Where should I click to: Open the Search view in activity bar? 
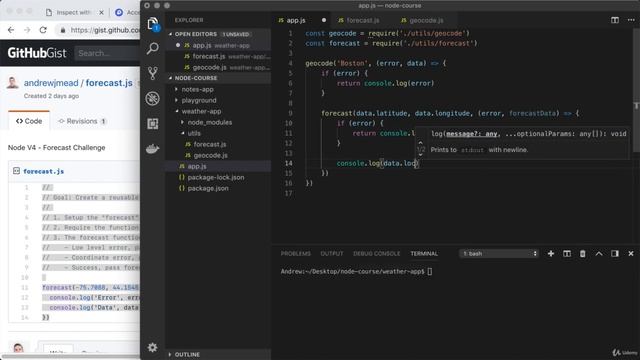coord(153,49)
